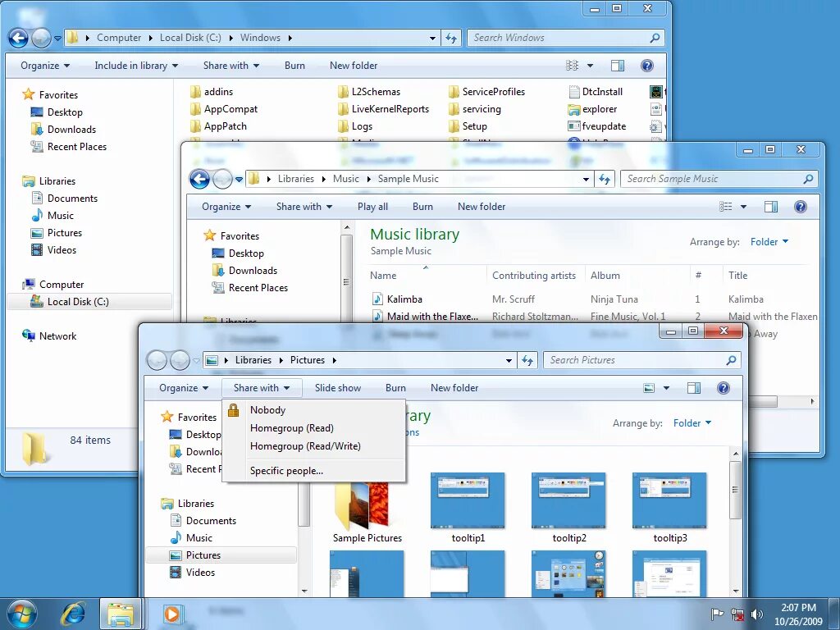Choose Homegroup (Read) sharing option

(x=313, y=428)
